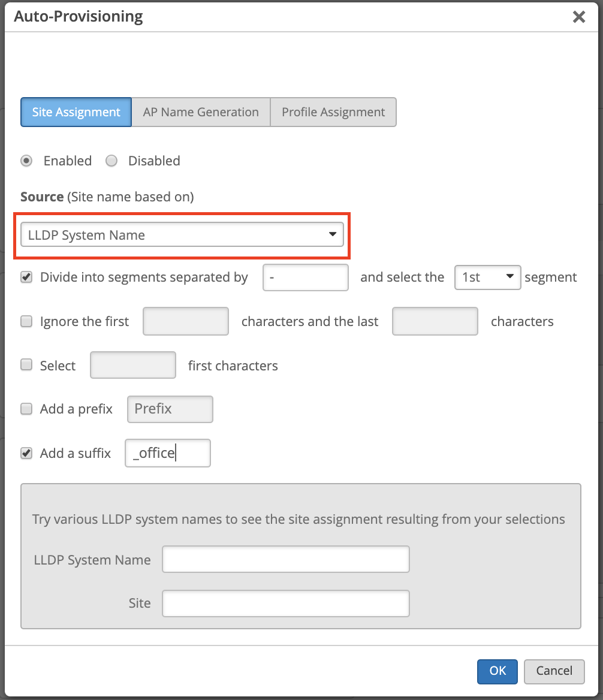Click the suffix field containing _office
Viewport: 603px width, 700px height.
pos(167,453)
